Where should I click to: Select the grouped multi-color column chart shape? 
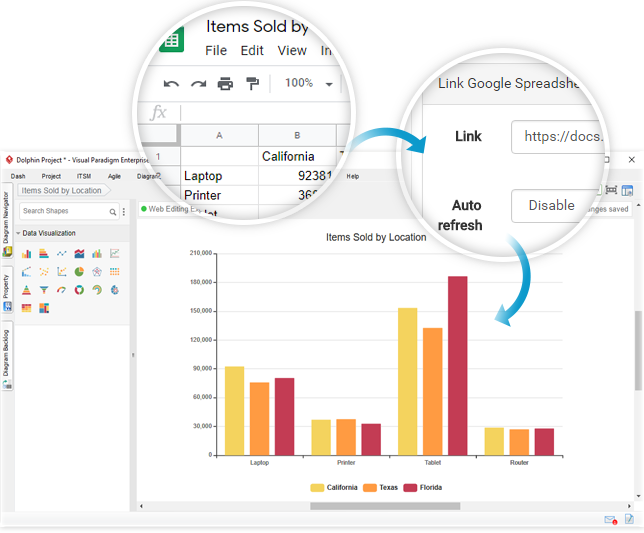[x=97, y=254]
